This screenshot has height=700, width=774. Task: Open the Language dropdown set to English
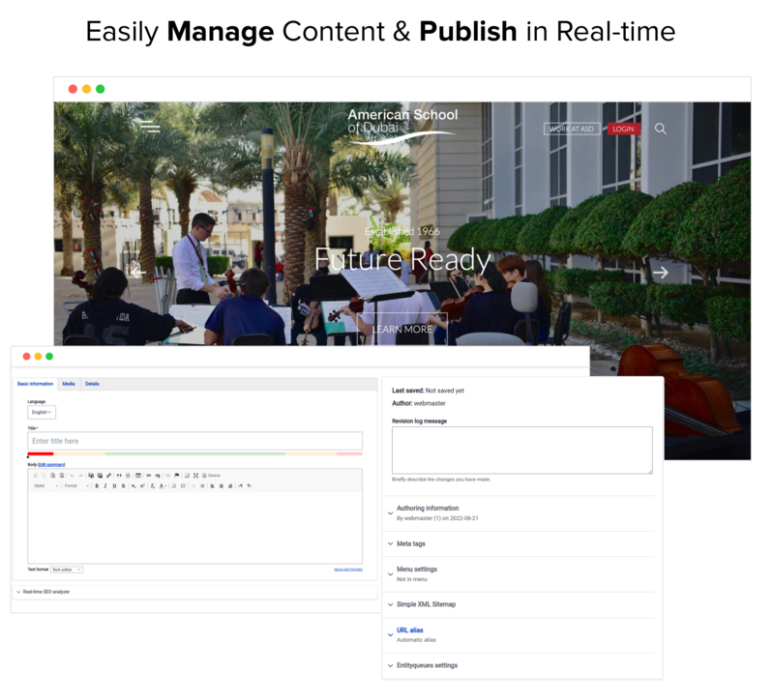(x=42, y=412)
